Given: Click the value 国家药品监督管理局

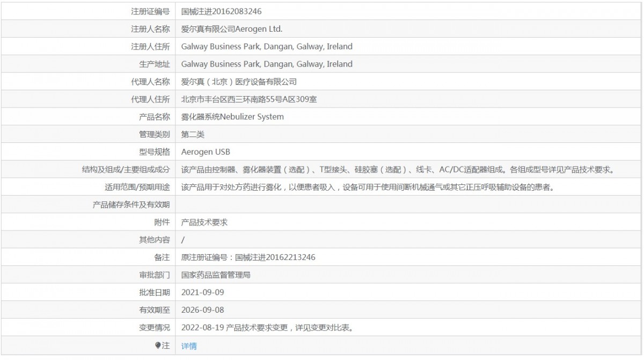Looking at the screenshot, I should click(x=216, y=275).
